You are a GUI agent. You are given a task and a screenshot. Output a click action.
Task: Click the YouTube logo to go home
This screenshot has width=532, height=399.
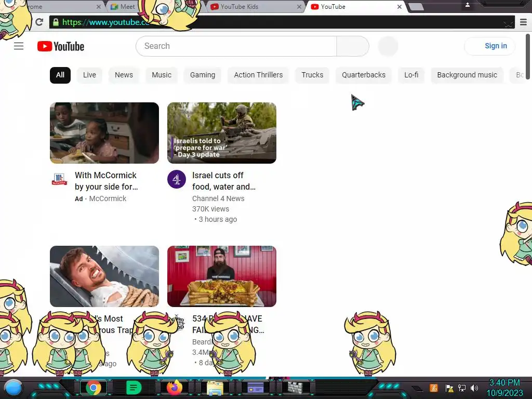click(x=61, y=46)
